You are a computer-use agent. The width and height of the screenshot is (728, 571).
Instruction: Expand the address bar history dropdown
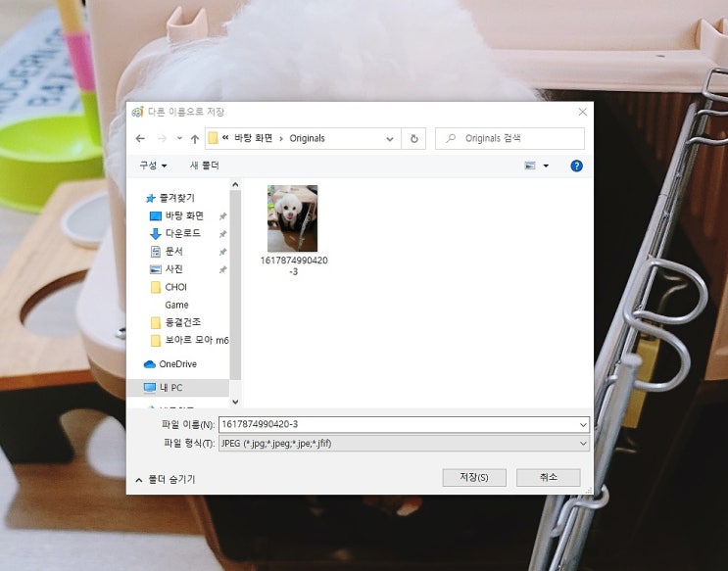390,138
